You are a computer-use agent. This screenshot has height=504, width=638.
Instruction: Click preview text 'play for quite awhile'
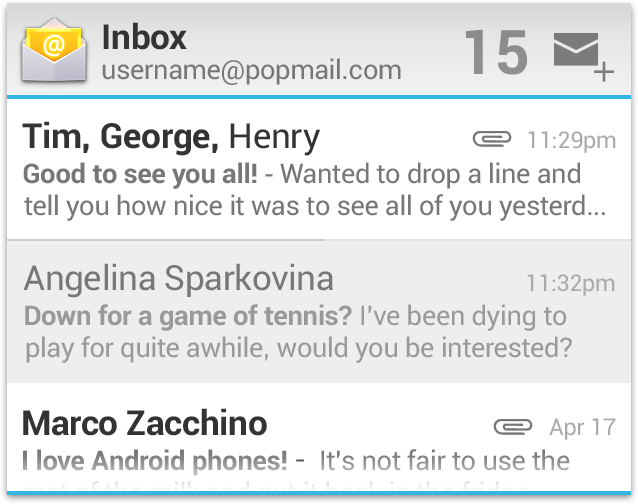(x=146, y=349)
